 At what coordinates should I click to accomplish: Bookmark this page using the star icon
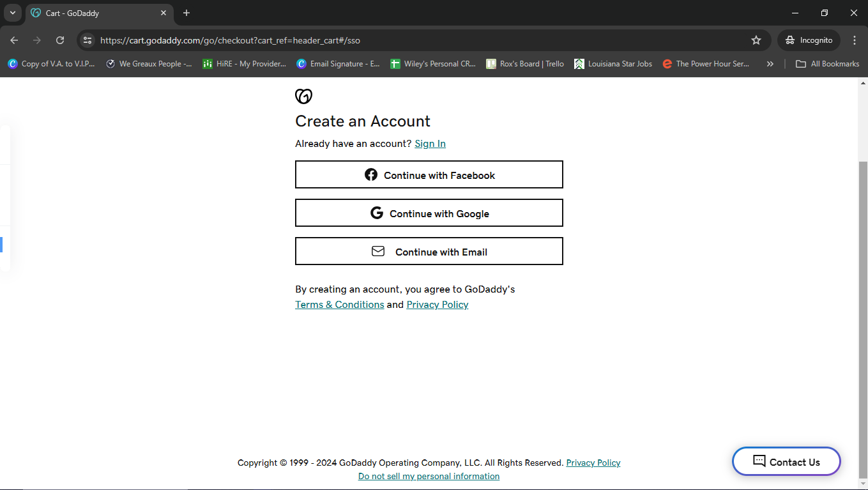pyautogui.click(x=756, y=40)
